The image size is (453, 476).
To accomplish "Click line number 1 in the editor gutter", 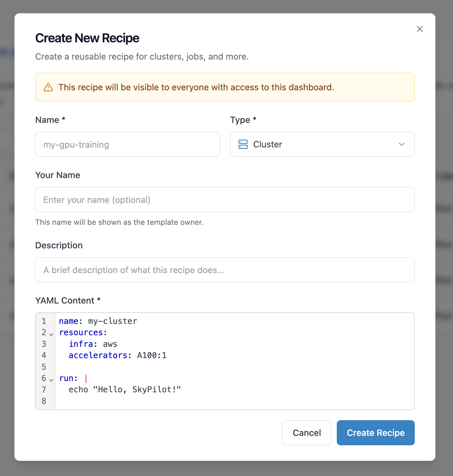I will pos(44,321).
